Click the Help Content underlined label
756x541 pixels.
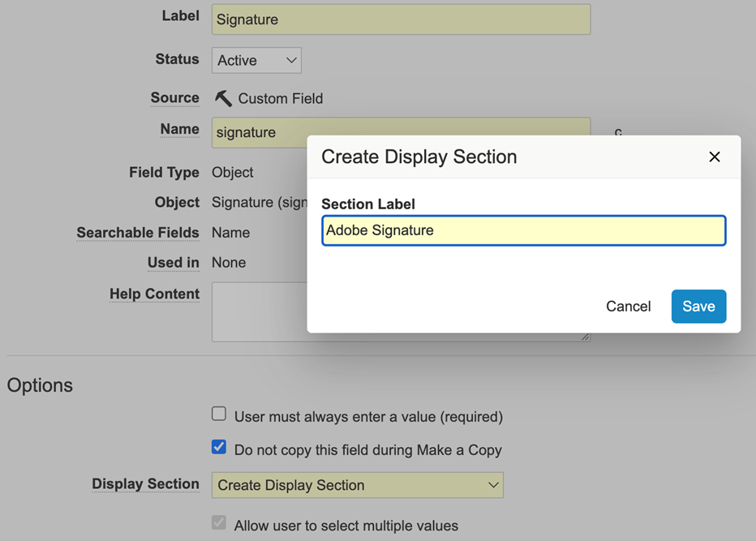click(154, 294)
